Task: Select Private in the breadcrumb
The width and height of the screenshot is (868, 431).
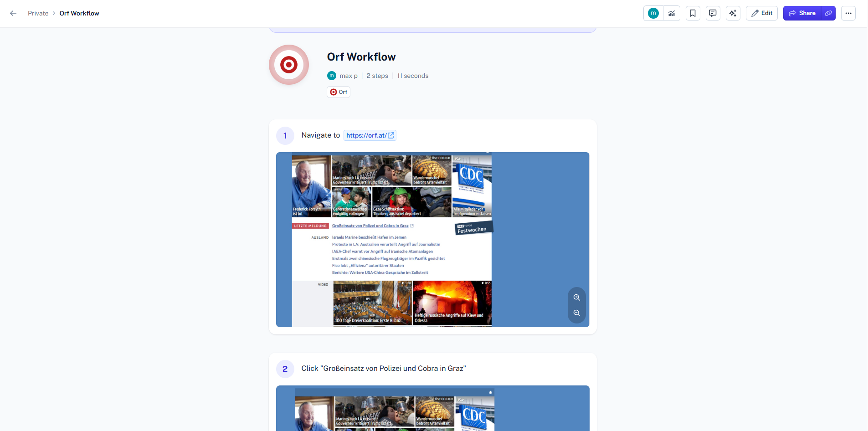Action: pyautogui.click(x=38, y=13)
